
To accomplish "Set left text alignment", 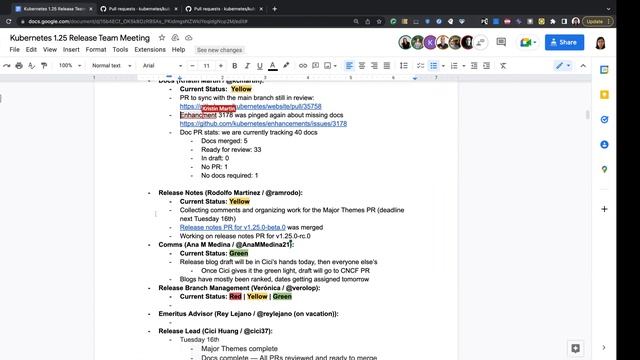I will tap(349, 66).
